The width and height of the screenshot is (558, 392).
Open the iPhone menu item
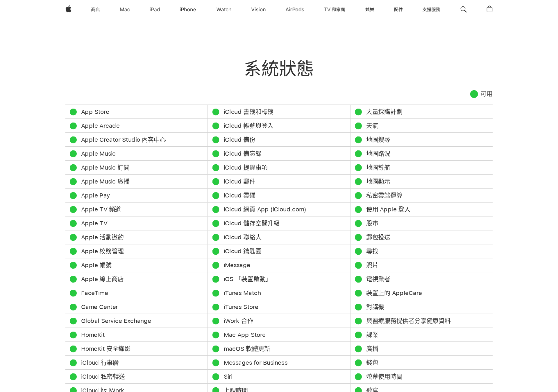click(188, 10)
